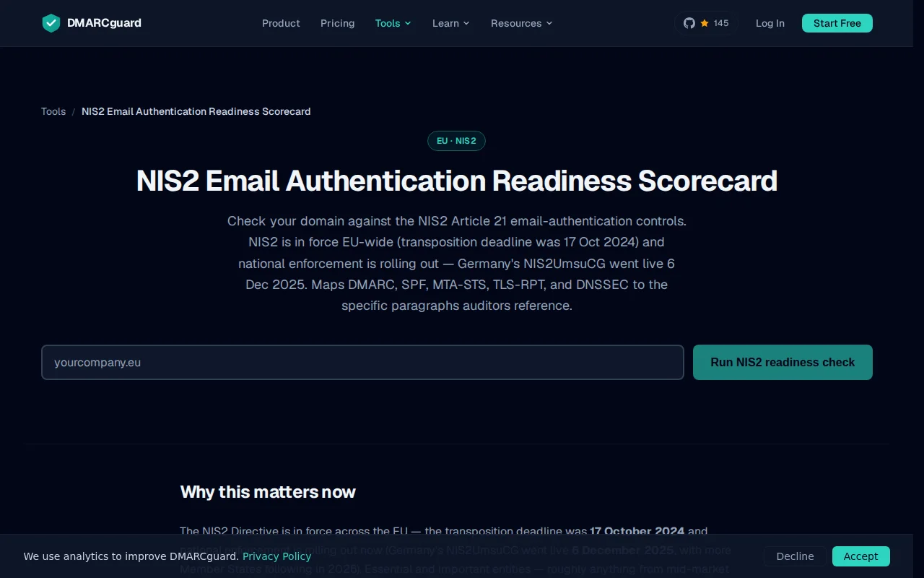Click the DMARCguard brand name text
This screenshot has height=578, width=924.
(104, 23)
